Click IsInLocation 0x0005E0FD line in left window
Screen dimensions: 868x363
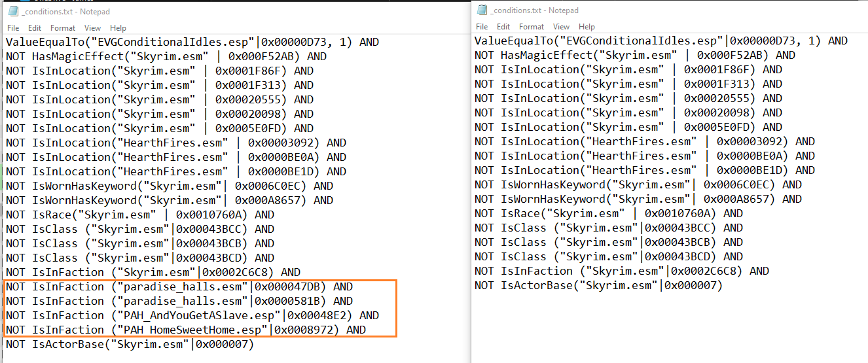tap(160, 128)
